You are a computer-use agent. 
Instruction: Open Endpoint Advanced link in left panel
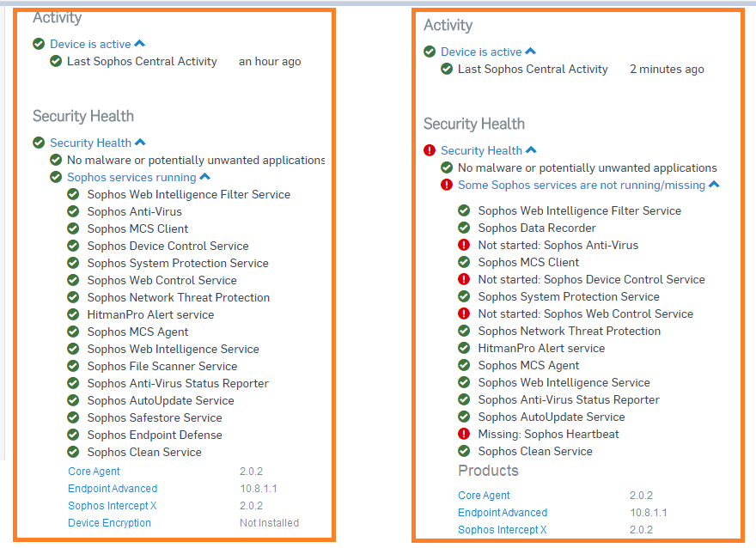113,489
